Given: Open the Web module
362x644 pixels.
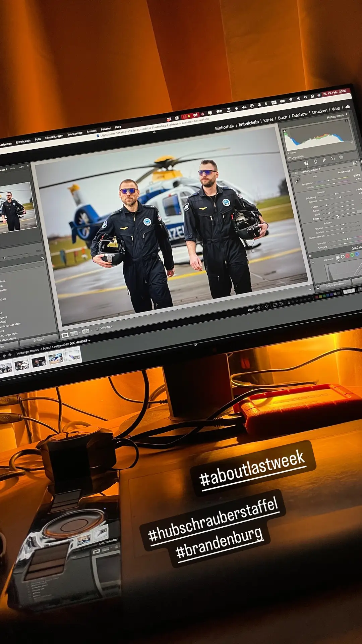Looking at the screenshot, I should tap(336, 109).
